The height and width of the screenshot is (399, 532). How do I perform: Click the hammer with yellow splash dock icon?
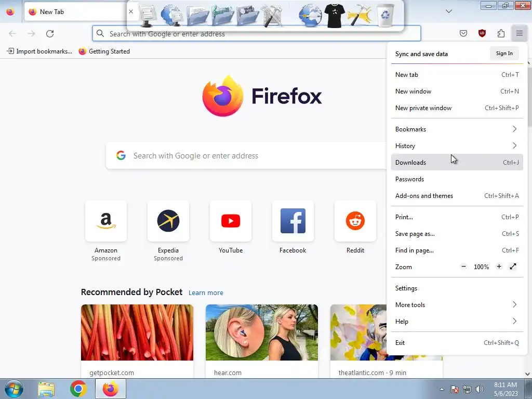coord(360,15)
